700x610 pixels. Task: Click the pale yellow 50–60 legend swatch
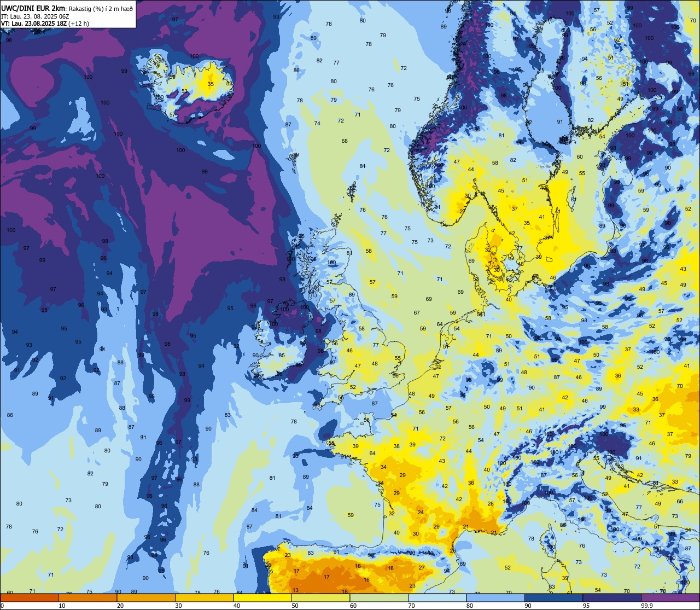pos(320,597)
